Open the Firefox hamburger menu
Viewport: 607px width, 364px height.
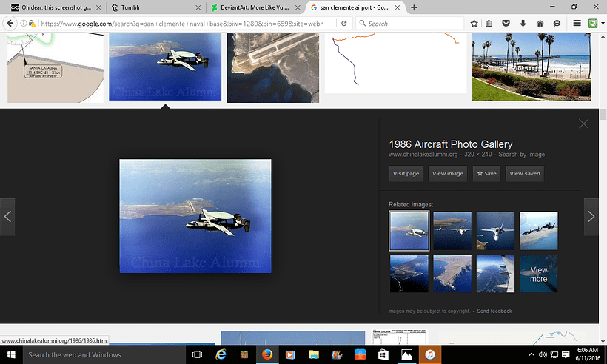pos(577,24)
